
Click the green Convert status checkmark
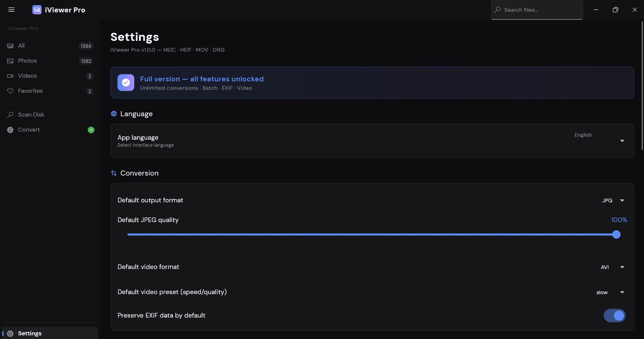click(91, 130)
